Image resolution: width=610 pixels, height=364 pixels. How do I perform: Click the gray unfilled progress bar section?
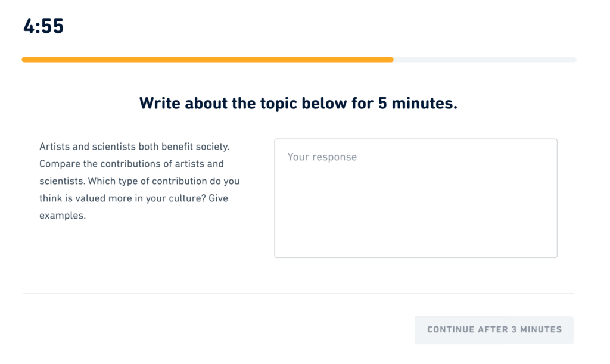click(x=485, y=60)
